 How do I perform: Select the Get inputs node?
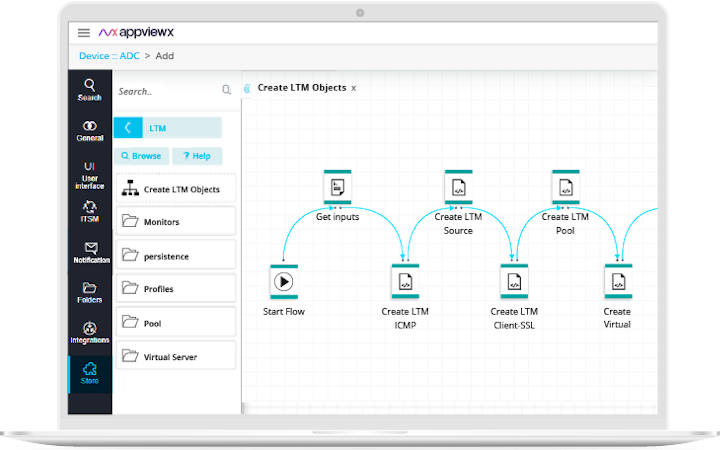click(338, 187)
